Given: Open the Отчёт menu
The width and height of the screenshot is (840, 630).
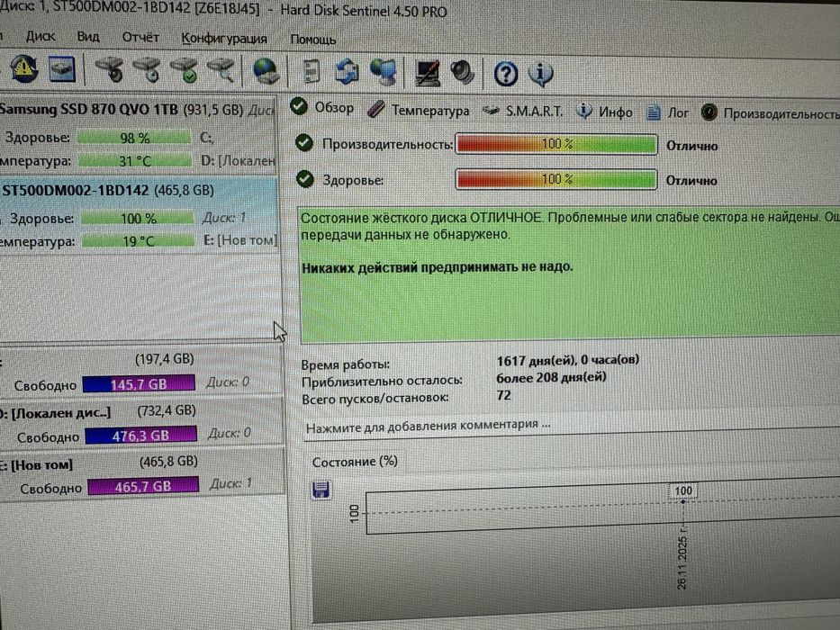Looking at the screenshot, I should [140, 38].
